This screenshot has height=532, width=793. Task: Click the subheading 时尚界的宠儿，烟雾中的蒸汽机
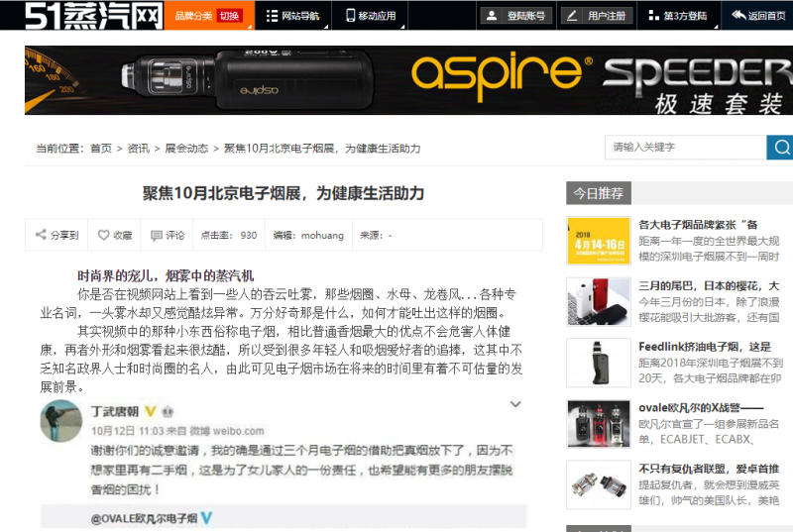(x=166, y=275)
